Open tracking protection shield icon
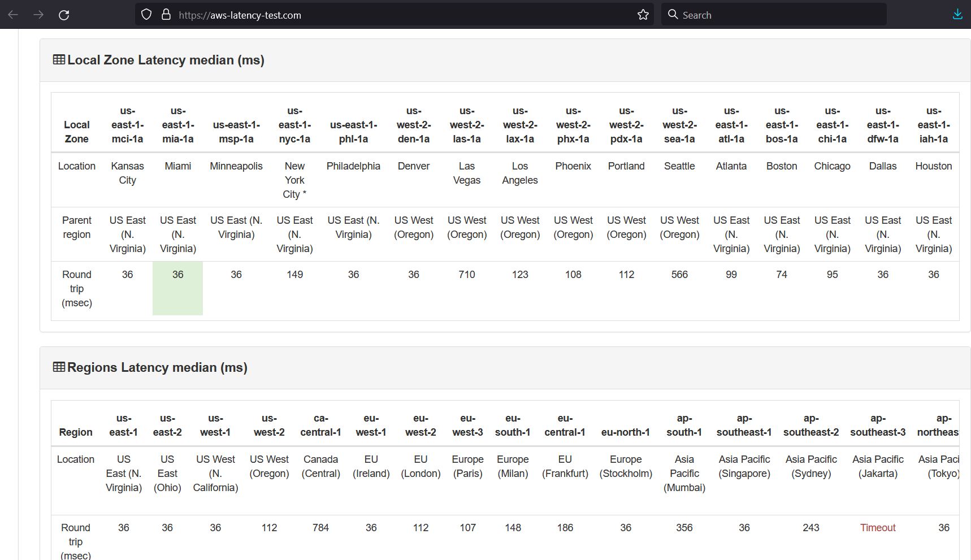Viewport: 971px width, 560px height. [x=146, y=15]
